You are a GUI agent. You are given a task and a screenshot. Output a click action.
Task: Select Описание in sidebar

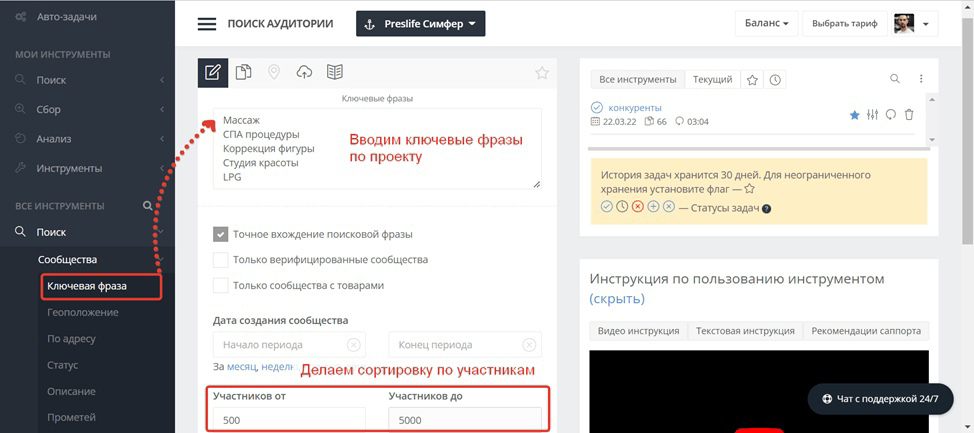click(71, 391)
